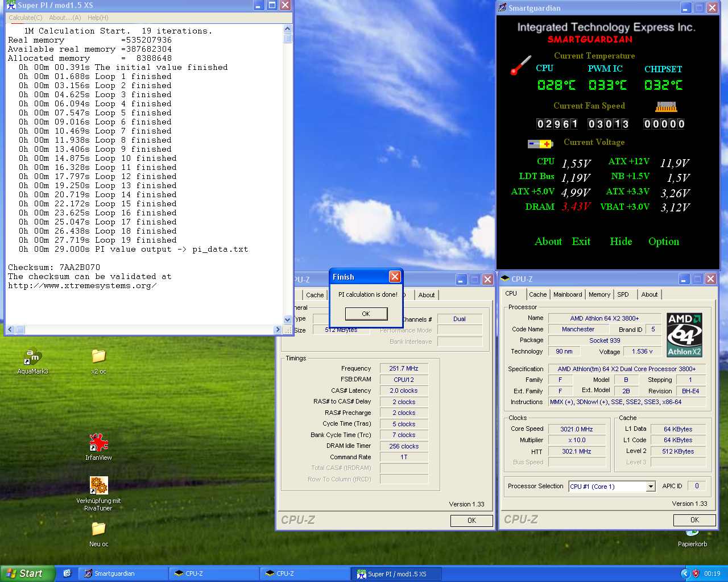Click the CAS# Latency 2.0 clocks value
728x582 pixels.
point(404,391)
